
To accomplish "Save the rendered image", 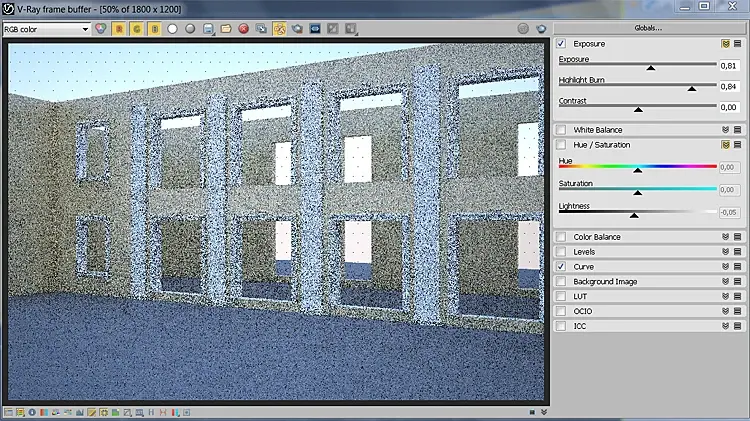I will coord(208,29).
